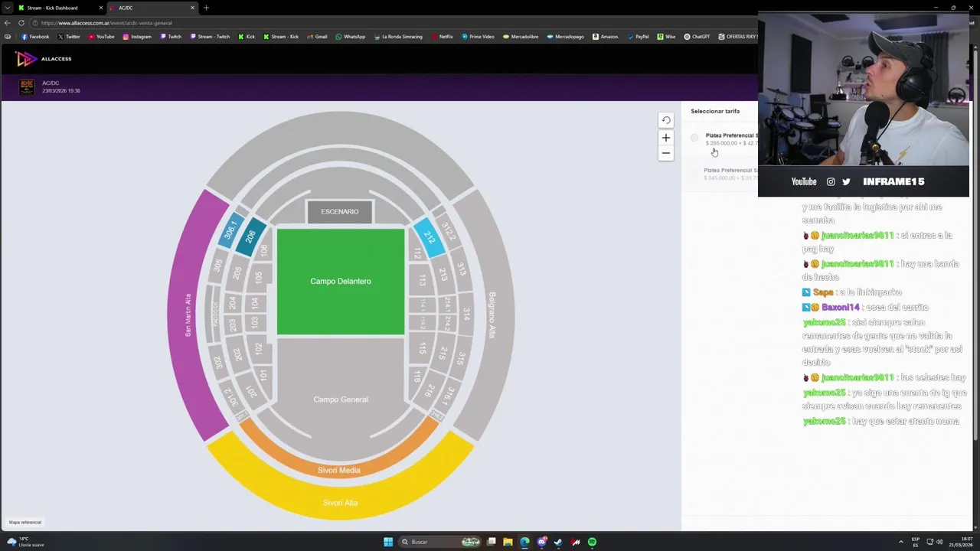Open the Stream - Twitch bookmark
This screenshot has height=551, width=980.
(210, 37)
